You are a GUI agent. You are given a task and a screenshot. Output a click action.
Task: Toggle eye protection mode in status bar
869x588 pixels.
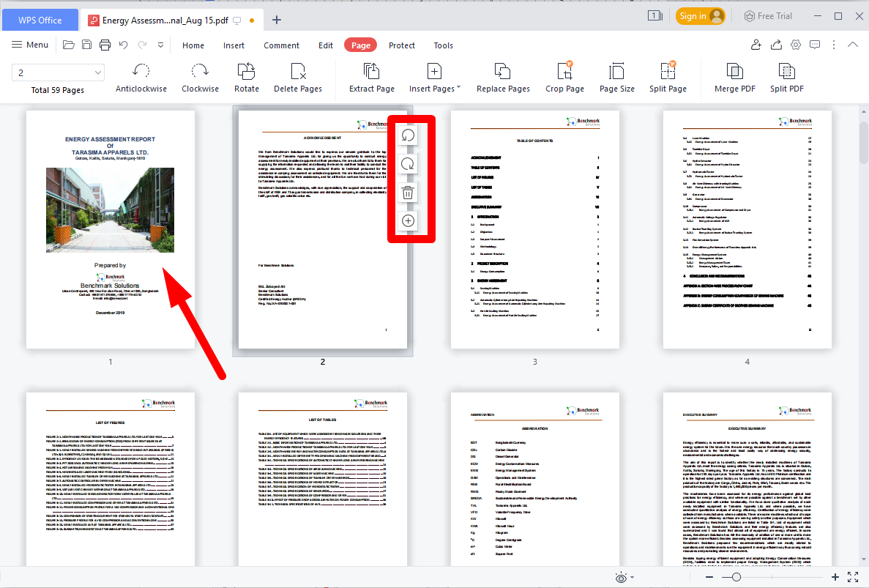(622, 578)
